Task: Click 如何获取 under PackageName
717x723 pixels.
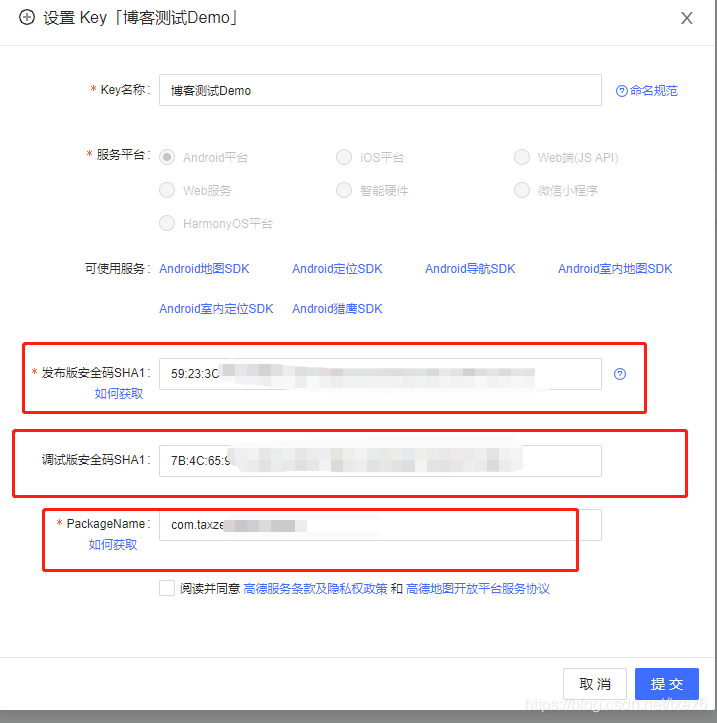Action: 113,545
